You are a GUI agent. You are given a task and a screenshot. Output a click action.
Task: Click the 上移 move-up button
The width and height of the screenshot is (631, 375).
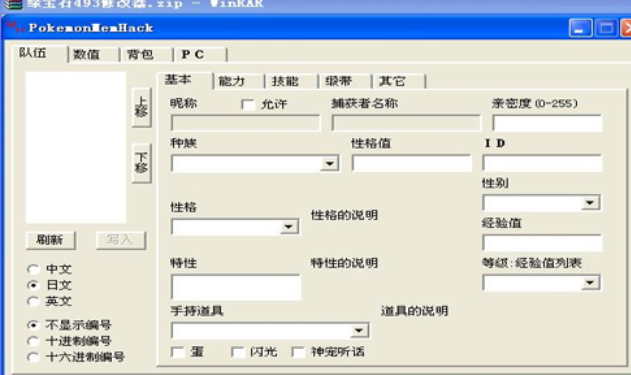(x=142, y=107)
